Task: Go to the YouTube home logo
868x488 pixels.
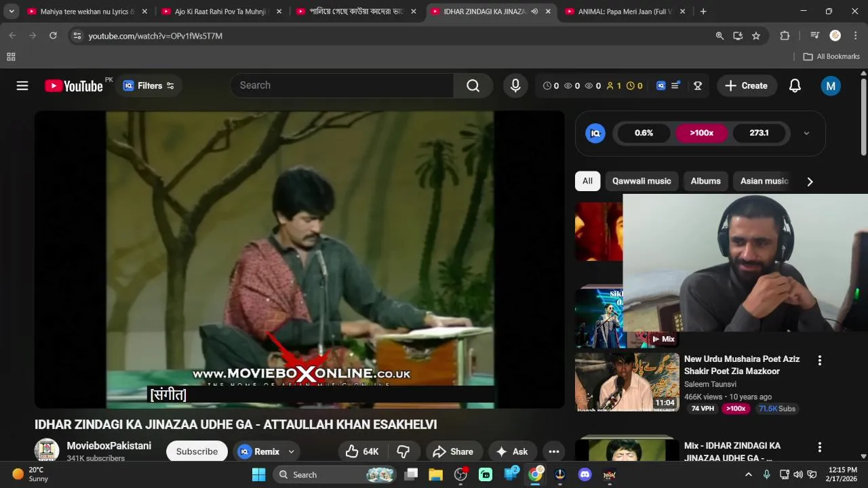Action: pyautogui.click(x=74, y=85)
